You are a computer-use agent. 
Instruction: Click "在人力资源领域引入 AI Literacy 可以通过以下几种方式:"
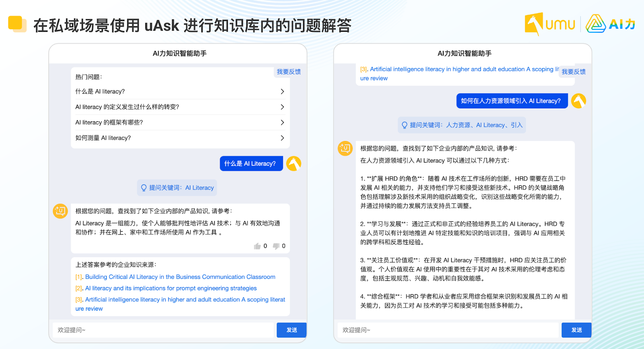point(435,160)
